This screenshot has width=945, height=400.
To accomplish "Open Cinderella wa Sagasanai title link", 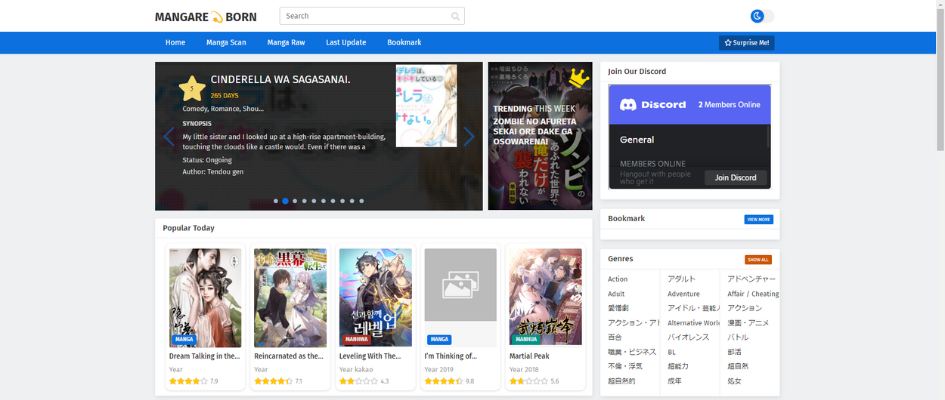I will (x=281, y=80).
